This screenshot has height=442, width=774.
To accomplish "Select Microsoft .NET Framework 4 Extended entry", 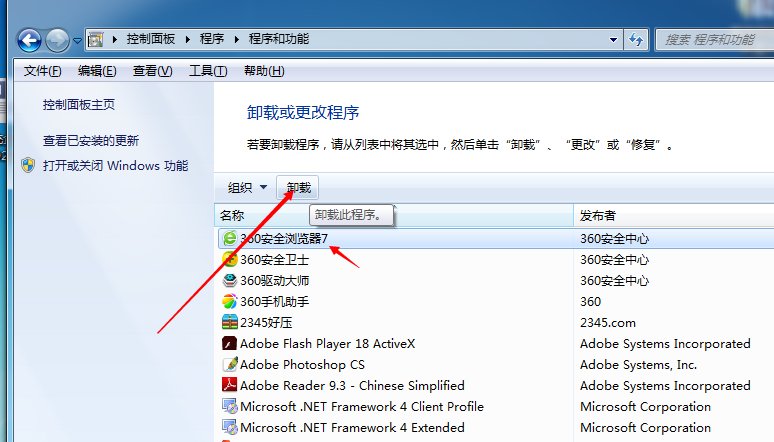I will pos(352,427).
